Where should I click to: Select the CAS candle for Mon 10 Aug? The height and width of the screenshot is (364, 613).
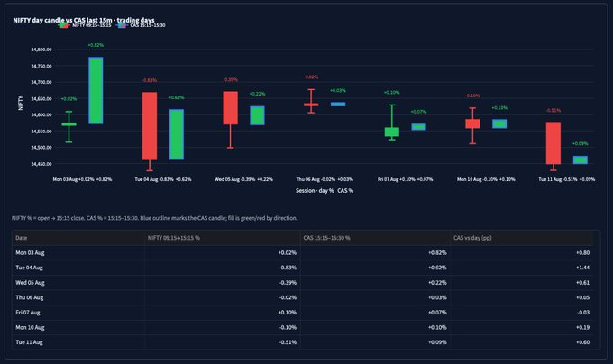(499, 123)
